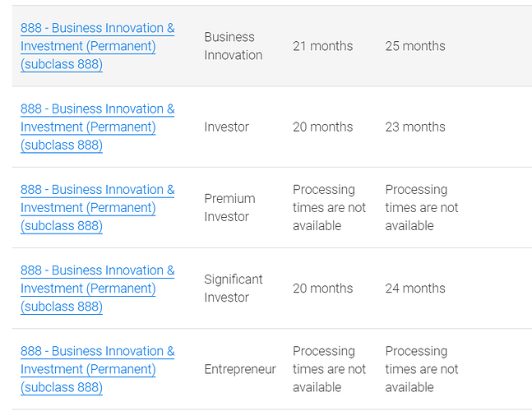
Task: Click 20 months in the plain Investor row
Action: [x=322, y=127]
